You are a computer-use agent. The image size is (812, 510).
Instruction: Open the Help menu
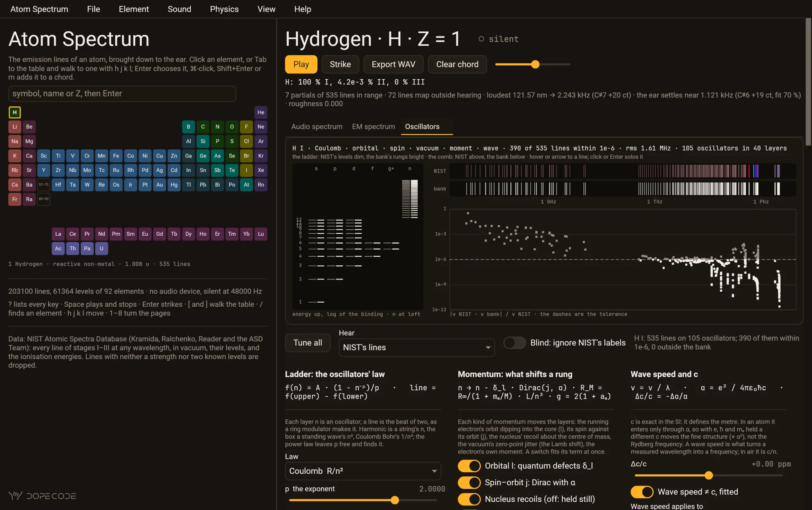(x=302, y=9)
